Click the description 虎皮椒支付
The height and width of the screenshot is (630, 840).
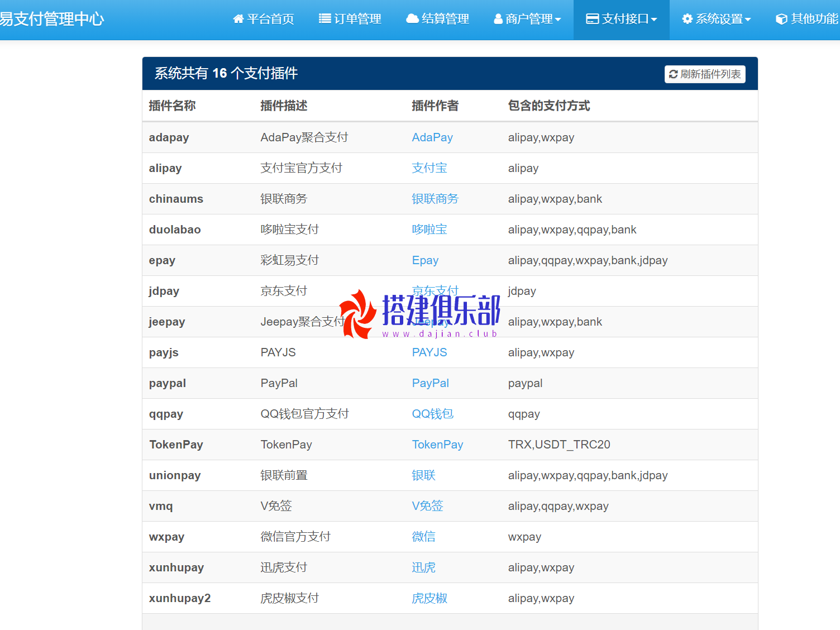pos(290,598)
